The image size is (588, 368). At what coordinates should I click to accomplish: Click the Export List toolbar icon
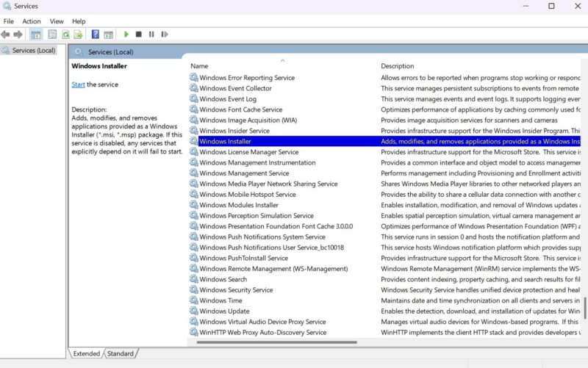point(78,35)
